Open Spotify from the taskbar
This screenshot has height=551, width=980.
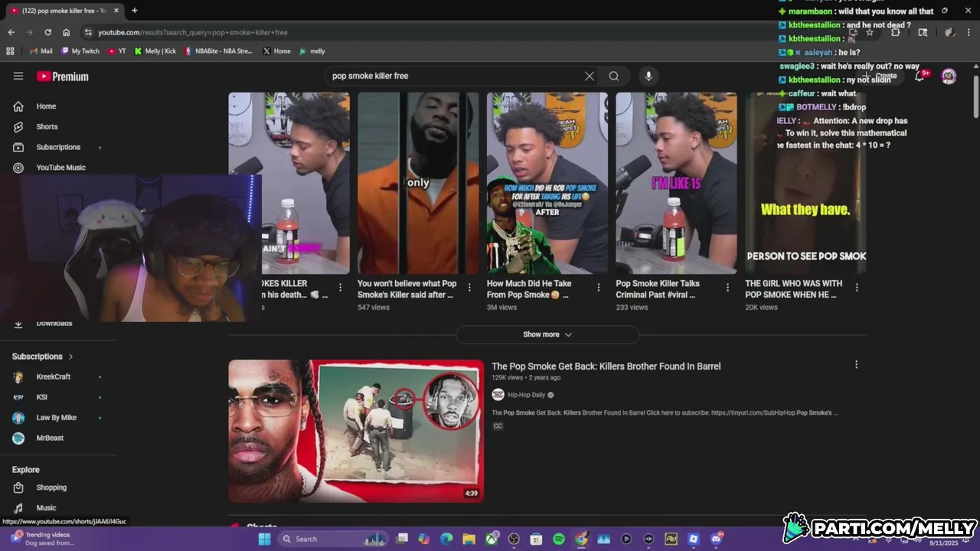tap(559, 539)
